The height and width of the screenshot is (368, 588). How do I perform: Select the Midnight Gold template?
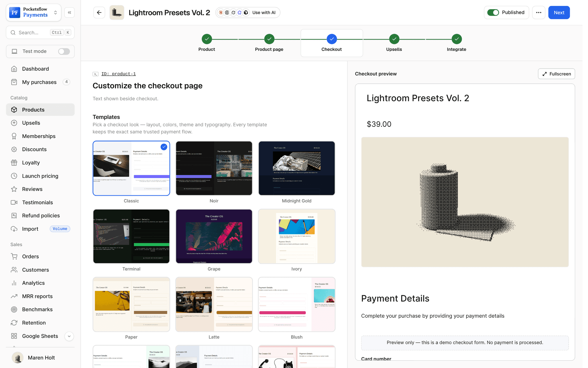click(297, 168)
